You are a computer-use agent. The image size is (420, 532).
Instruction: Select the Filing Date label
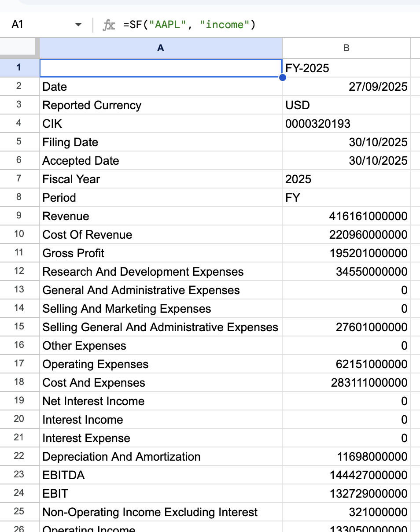pos(161,142)
